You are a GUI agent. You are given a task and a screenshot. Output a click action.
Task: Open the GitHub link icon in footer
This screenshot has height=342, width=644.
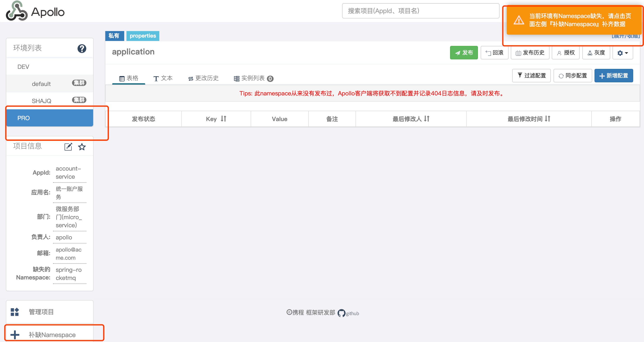point(341,313)
